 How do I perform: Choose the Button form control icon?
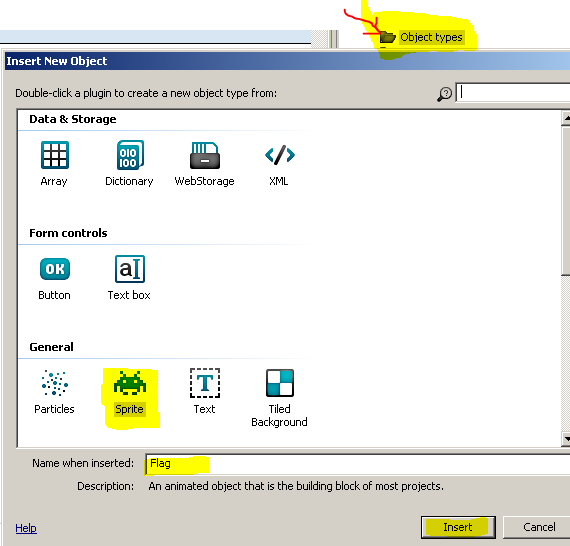[55, 269]
